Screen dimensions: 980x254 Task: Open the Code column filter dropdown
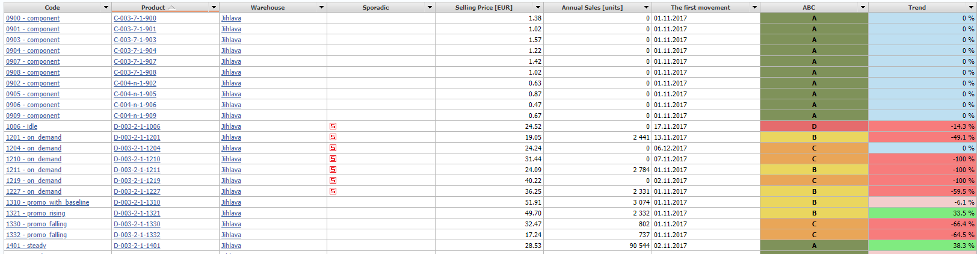point(106,7)
